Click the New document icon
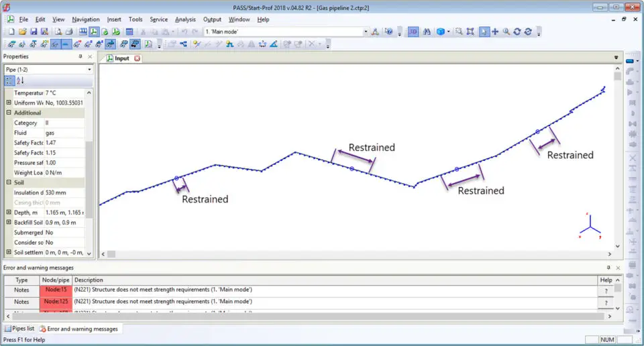This screenshot has height=346, width=644. pyautogui.click(x=11, y=32)
